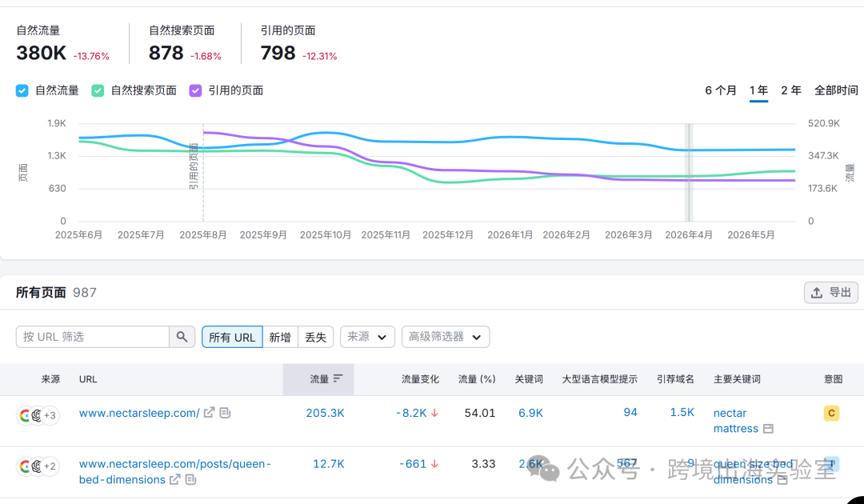Select the 新增 filter tab
Screen dimensions: 864x504
(280, 337)
